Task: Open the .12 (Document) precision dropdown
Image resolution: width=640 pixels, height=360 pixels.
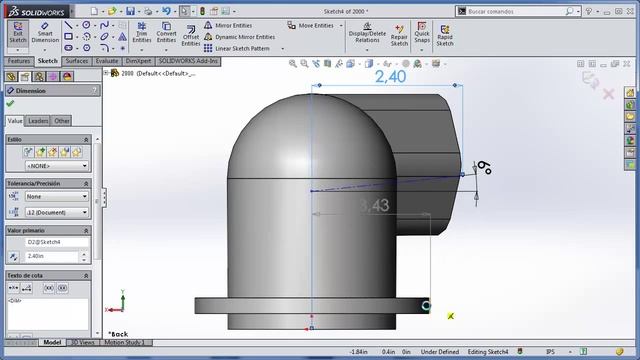Action: (56, 212)
